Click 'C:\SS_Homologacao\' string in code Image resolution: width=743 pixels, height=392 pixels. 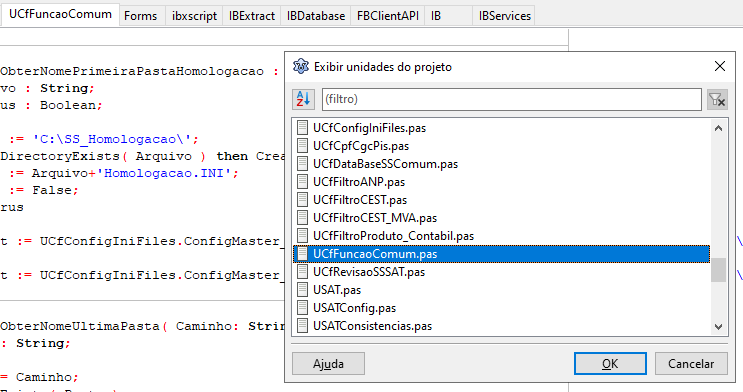click(x=111, y=139)
